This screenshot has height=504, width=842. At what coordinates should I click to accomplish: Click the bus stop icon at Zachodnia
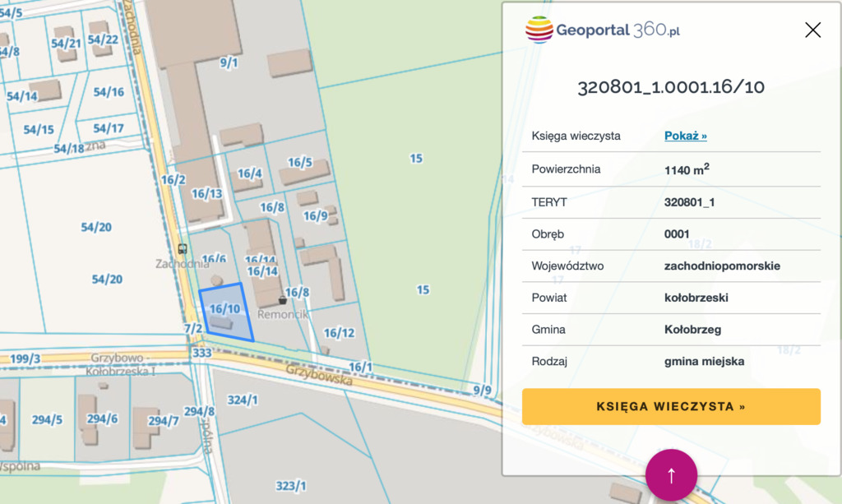tap(183, 249)
